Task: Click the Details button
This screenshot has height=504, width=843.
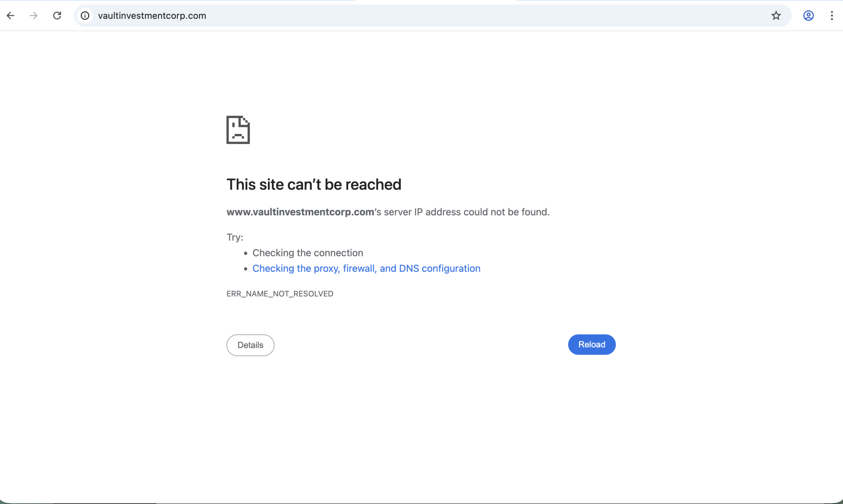Action: pos(250,345)
